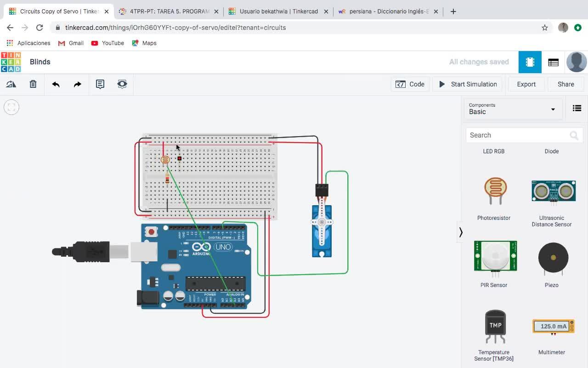588x368 pixels.
Task: Click the zoom to fit icon
Action: coord(11,107)
